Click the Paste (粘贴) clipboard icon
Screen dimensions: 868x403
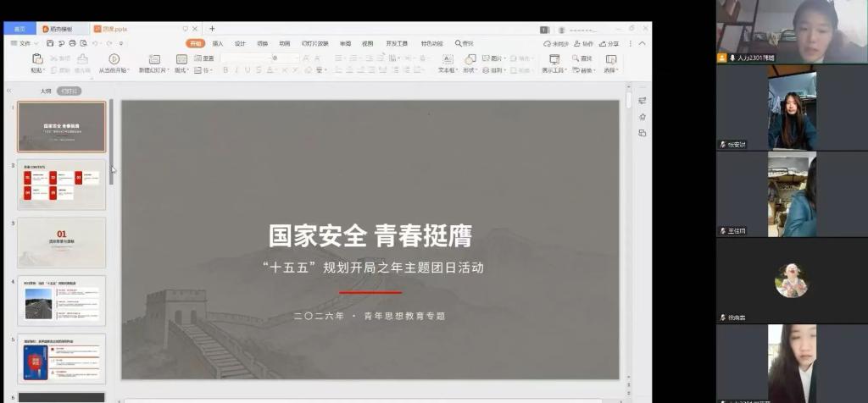click(37, 58)
